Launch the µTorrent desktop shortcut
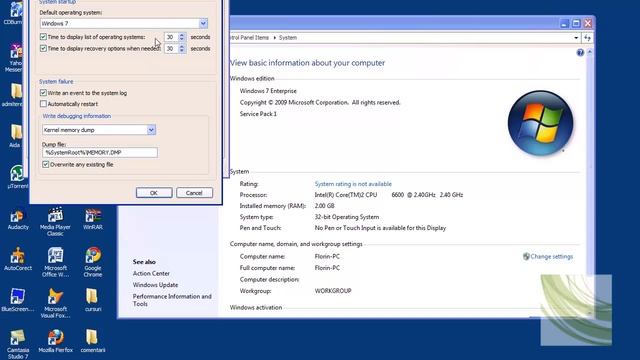This screenshot has width=640, height=360. pos(18,177)
